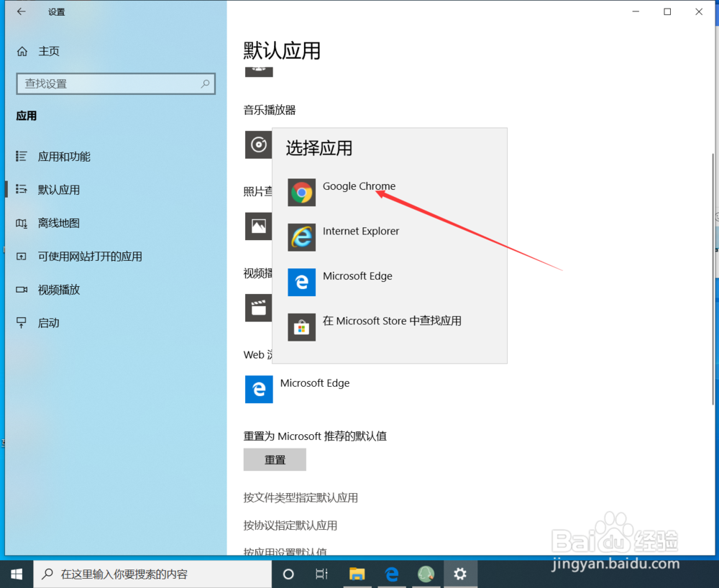Select Google Chrome in the app picker
The height and width of the screenshot is (588, 719).
click(359, 186)
